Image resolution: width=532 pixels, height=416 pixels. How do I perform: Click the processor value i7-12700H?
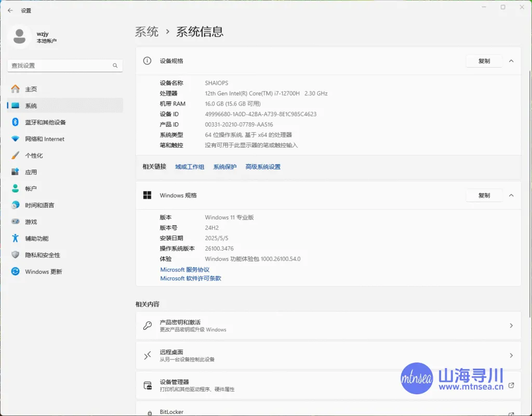pos(266,94)
